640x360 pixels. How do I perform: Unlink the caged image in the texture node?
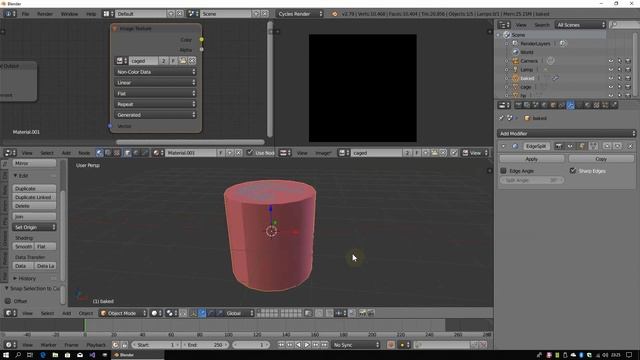[x=192, y=61]
